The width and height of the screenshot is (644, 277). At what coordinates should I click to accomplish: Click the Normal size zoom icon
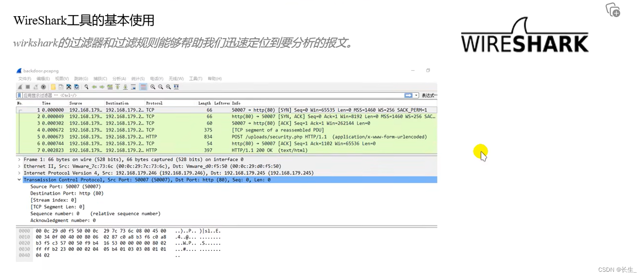168,87
